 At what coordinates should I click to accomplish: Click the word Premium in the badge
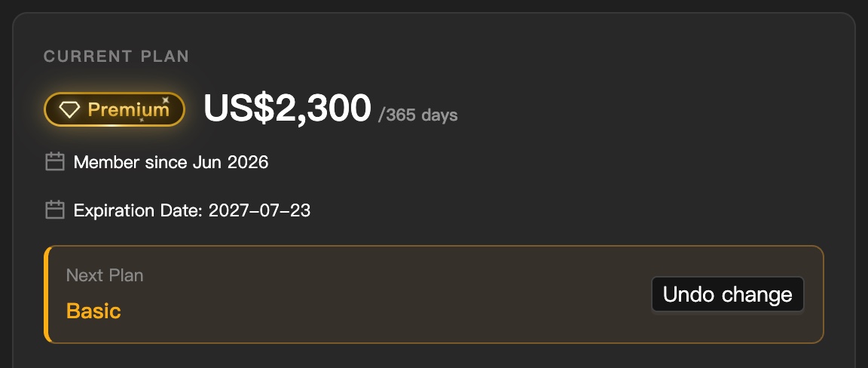128,110
